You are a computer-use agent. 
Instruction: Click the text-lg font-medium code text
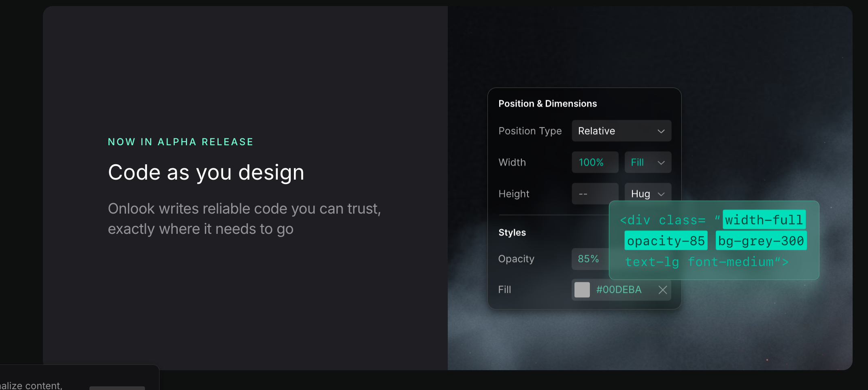pyautogui.click(x=706, y=262)
